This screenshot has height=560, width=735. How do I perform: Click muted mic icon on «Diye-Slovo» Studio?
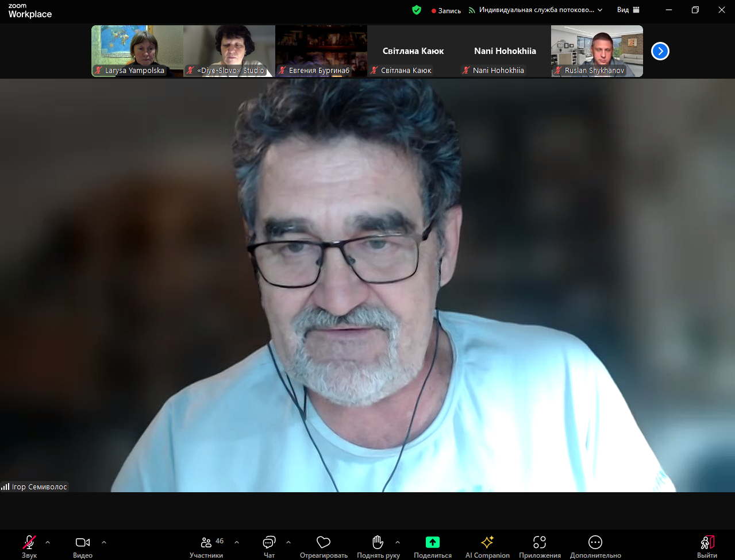pos(191,71)
